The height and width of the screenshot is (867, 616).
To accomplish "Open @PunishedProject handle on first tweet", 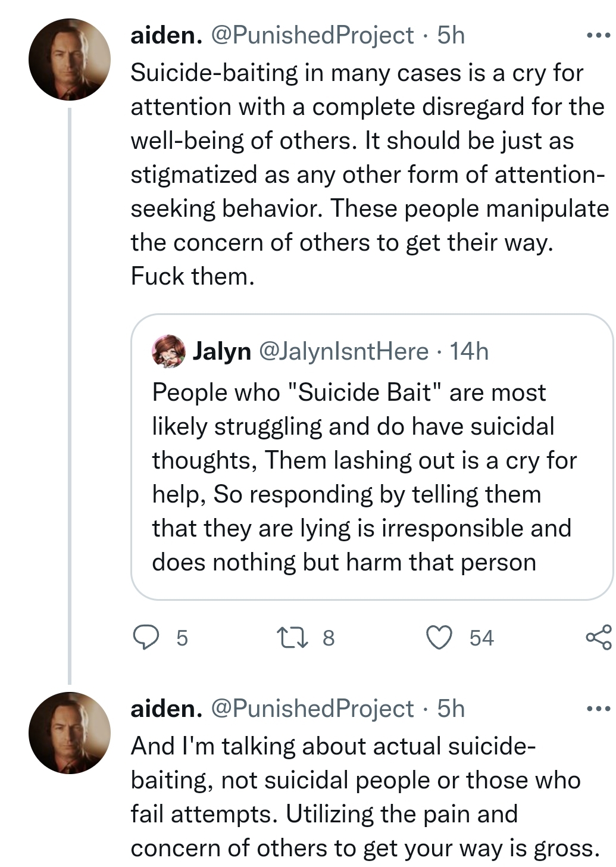I will (x=312, y=35).
